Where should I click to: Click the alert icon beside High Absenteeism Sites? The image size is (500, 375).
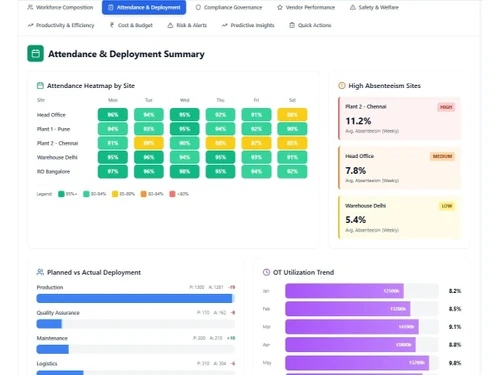[x=342, y=86]
